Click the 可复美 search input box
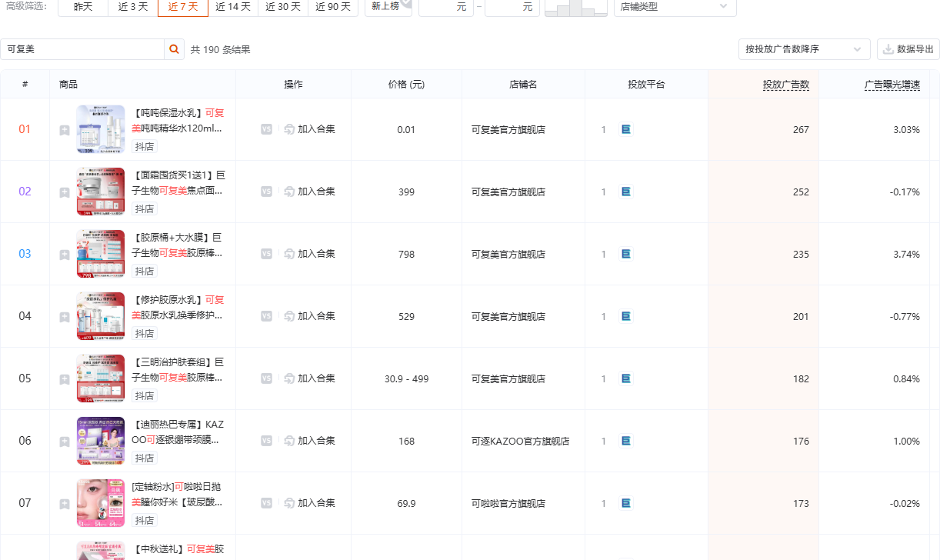 click(x=82, y=49)
